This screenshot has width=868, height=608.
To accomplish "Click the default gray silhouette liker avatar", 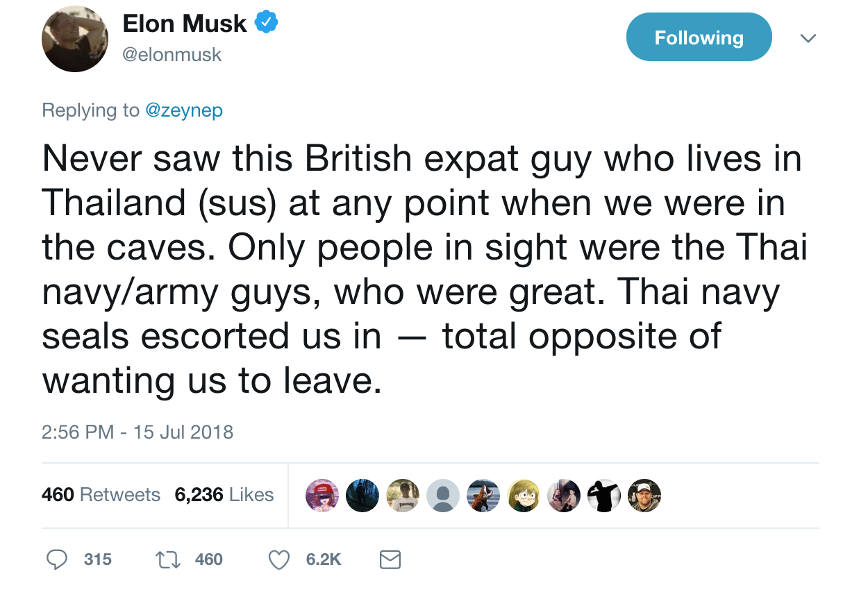I will 443,496.
